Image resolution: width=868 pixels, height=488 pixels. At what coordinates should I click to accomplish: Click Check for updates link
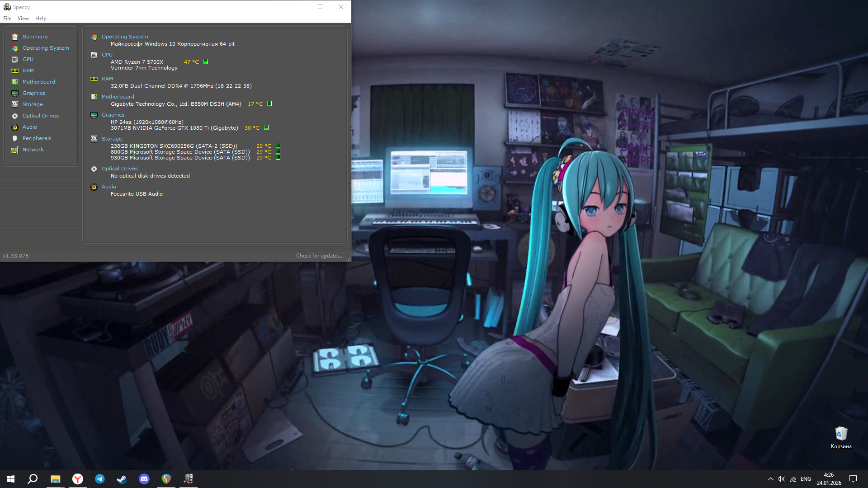tap(320, 256)
